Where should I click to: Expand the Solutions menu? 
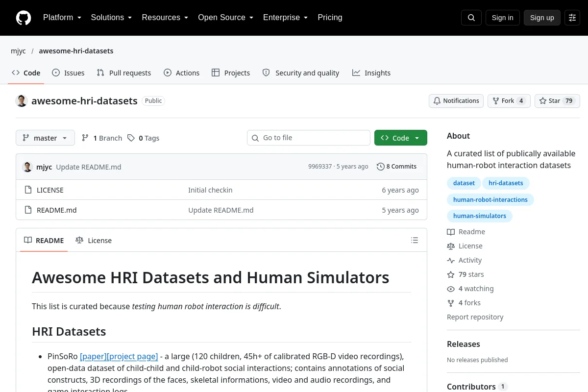tap(111, 18)
